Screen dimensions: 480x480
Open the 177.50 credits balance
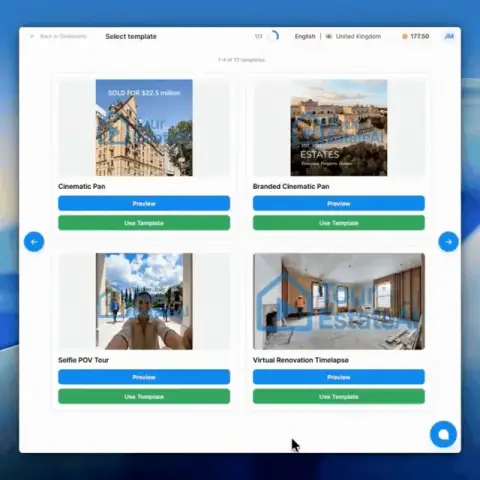(419, 36)
